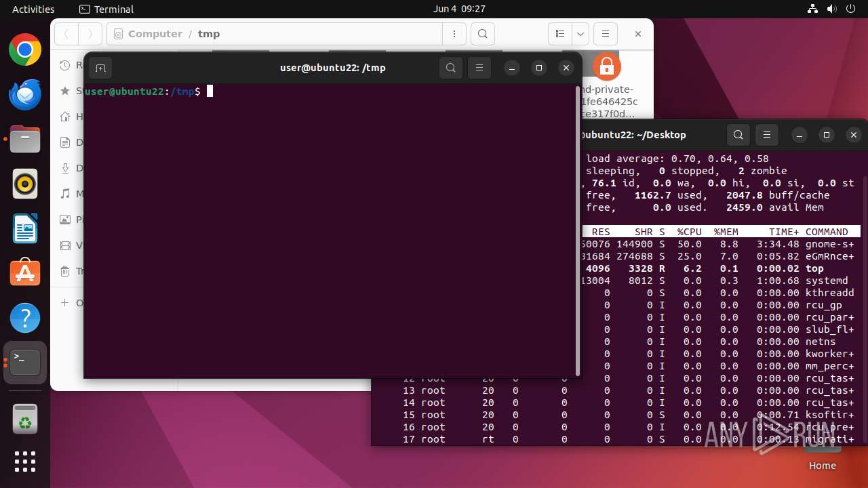868x488 pixels.
Task: Click the Terminal icon in the dock
Action: pos(25,363)
